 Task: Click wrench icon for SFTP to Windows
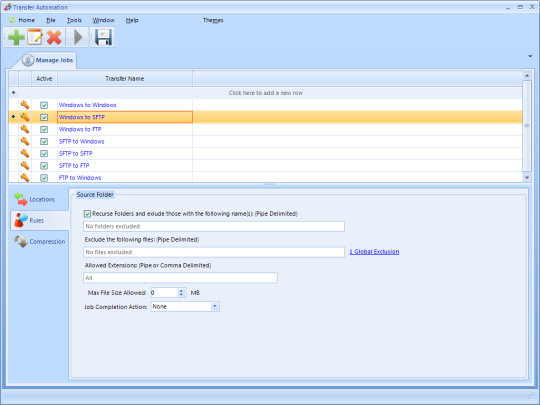coord(25,141)
